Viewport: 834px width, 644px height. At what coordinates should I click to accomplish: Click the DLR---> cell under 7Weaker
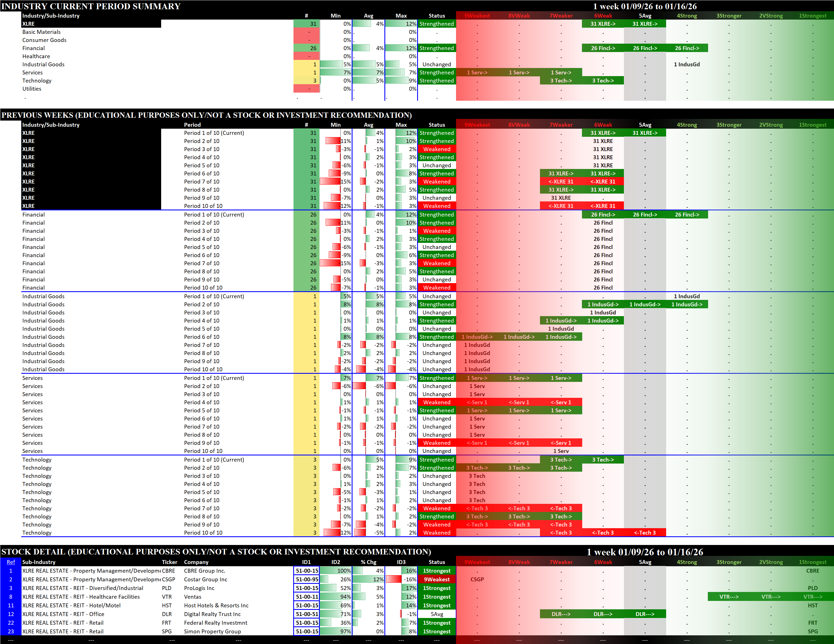click(x=561, y=614)
